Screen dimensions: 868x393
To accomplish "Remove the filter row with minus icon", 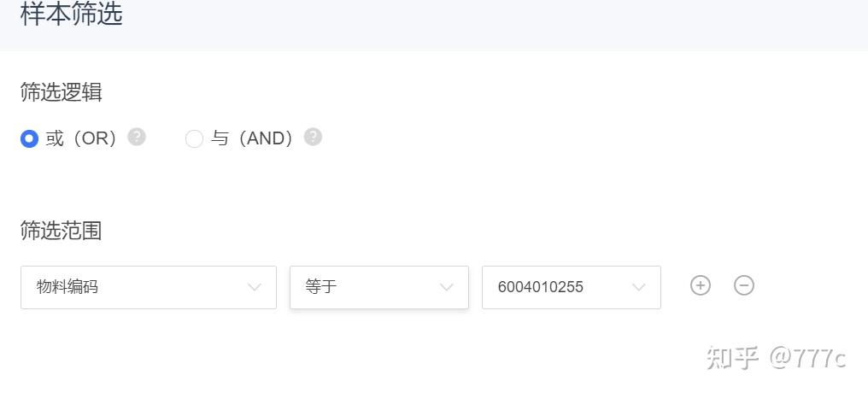I will point(744,286).
